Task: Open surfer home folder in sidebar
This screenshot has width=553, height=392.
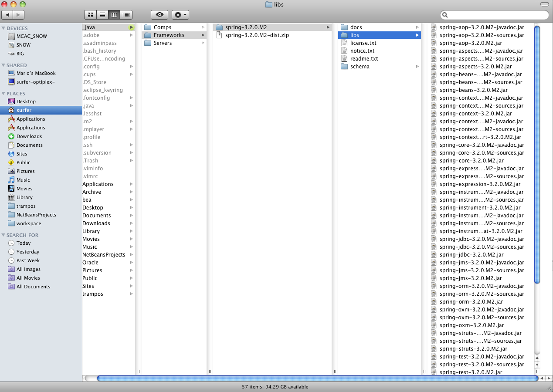Action: [41, 110]
